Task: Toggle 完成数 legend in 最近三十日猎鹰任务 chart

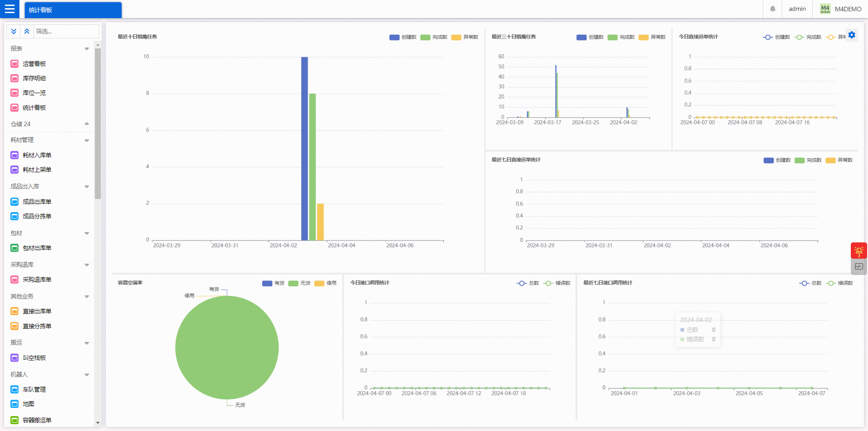Action: (x=621, y=37)
